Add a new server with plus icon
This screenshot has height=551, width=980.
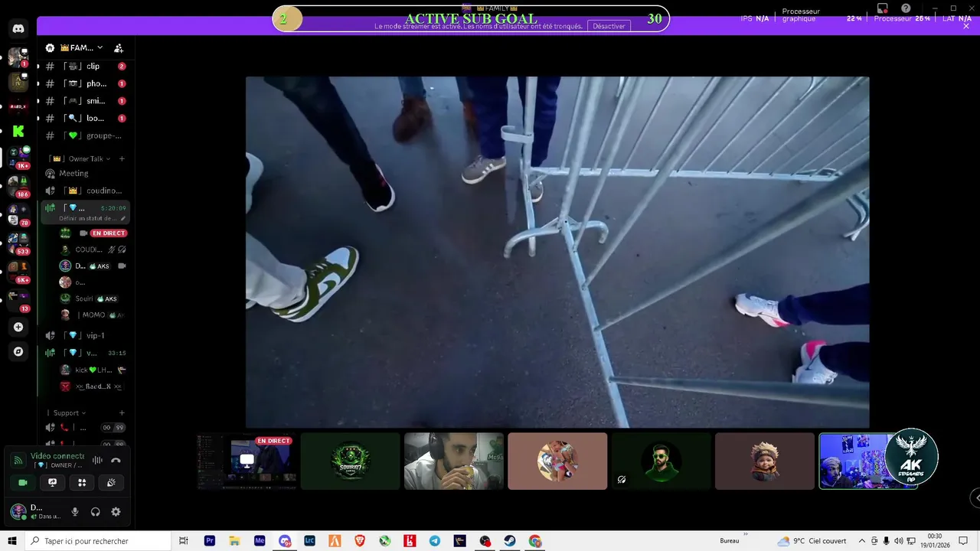click(18, 327)
